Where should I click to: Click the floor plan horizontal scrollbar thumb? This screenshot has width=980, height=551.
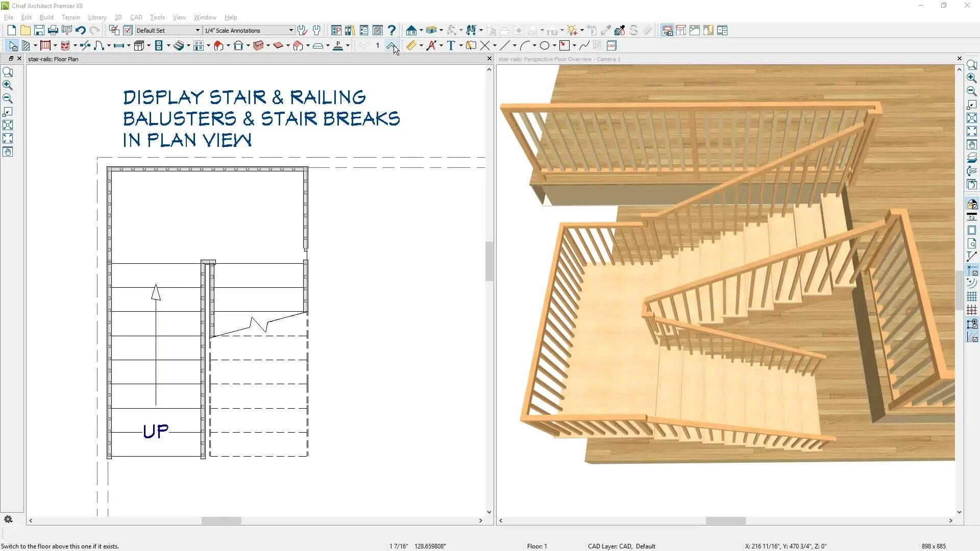click(x=221, y=521)
